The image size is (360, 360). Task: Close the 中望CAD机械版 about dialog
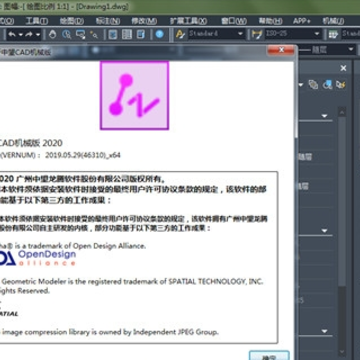281,50
